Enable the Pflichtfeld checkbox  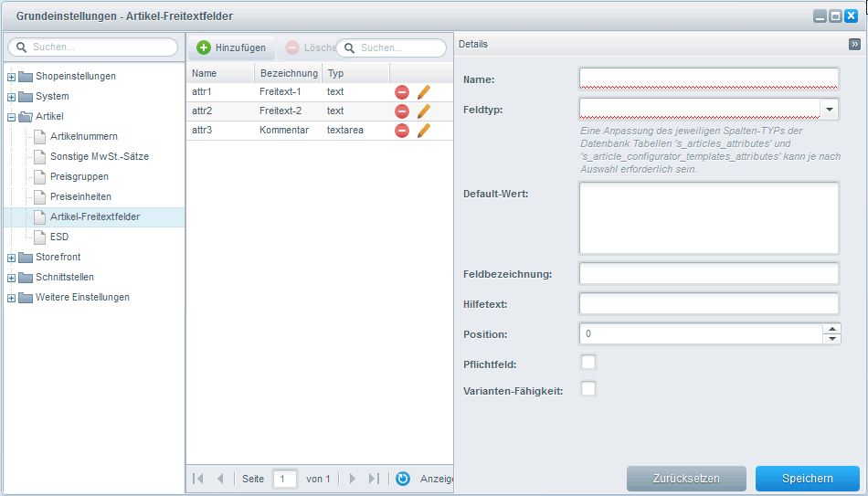[588, 363]
